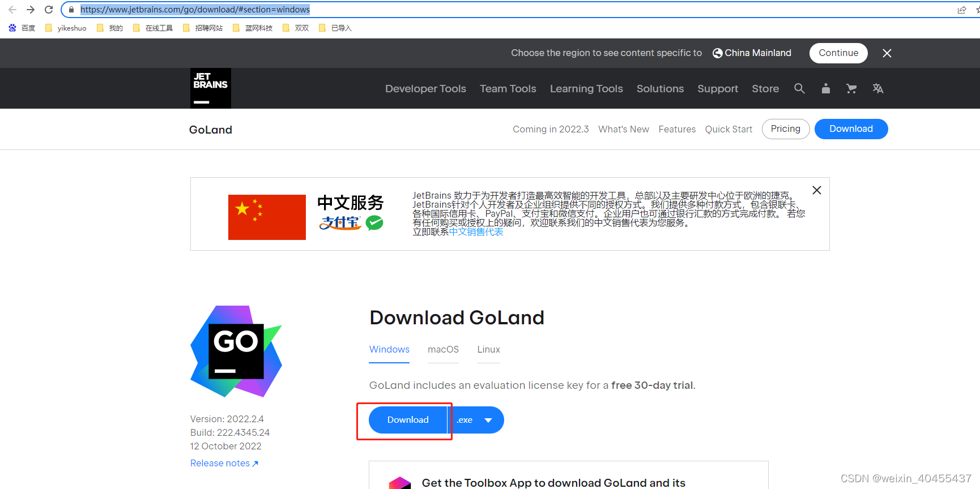
Task: Click the main blue Download button
Action: coord(408,420)
